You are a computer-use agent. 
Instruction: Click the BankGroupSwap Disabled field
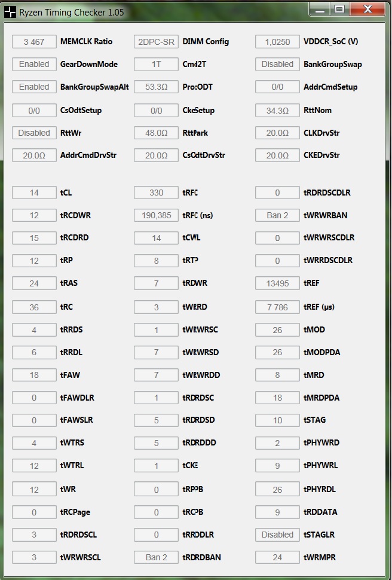click(277, 65)
